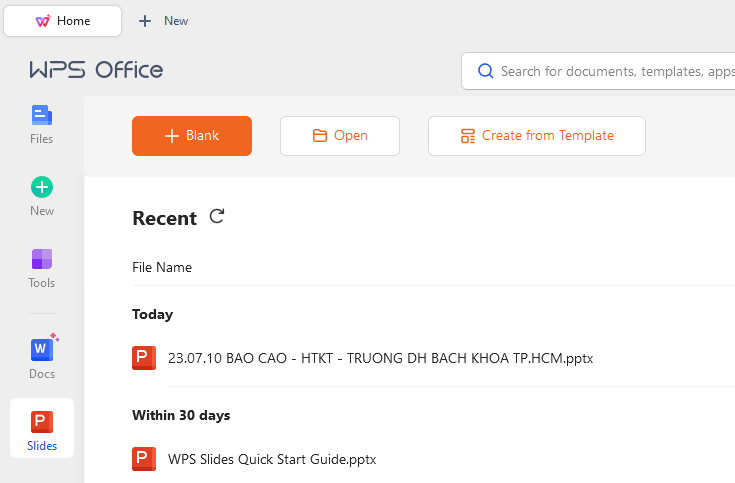735x483 pixels.
Task: Click the PowerPoint icon of BAO CAO file
Action: (144, 358)
